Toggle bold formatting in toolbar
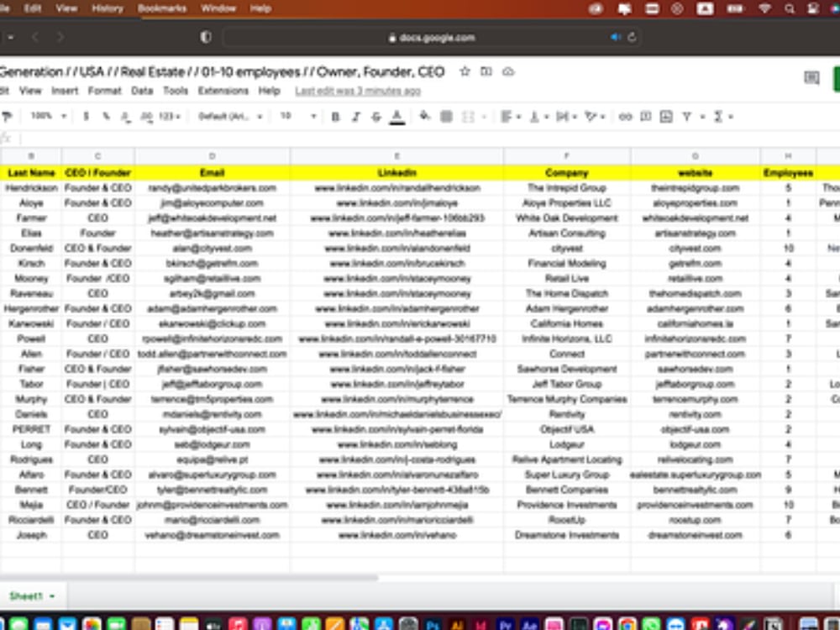 tap(335, 116)
